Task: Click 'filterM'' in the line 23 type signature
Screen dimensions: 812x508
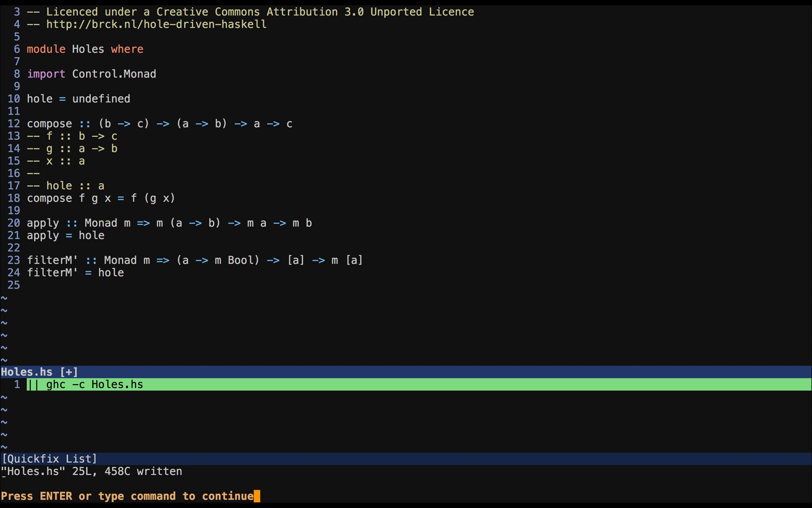Action: (x=52, y=260)
